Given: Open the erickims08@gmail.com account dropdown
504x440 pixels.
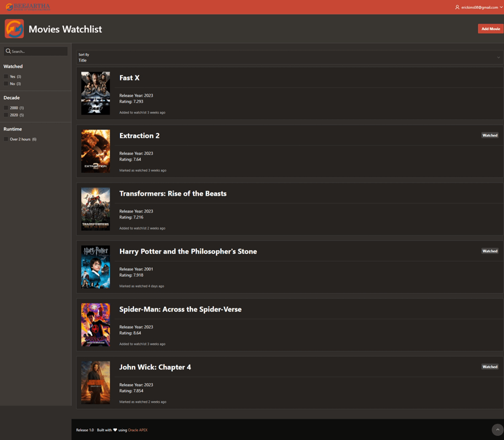Looking at the screenshot, I should coord(479,7).
